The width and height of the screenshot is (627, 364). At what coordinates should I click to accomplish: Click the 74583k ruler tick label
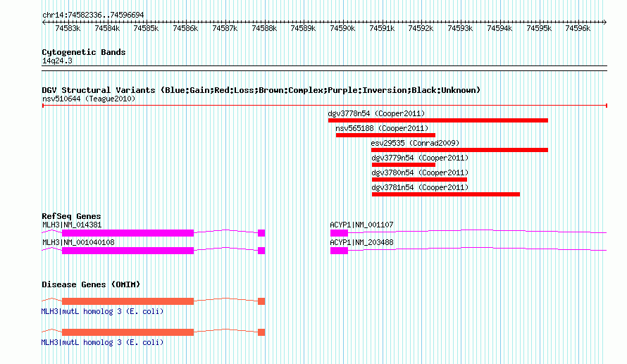[x=68, y=28]
